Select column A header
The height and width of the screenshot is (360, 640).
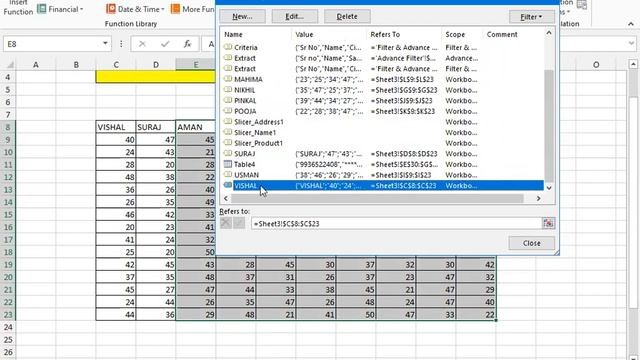tap(36, 64)
